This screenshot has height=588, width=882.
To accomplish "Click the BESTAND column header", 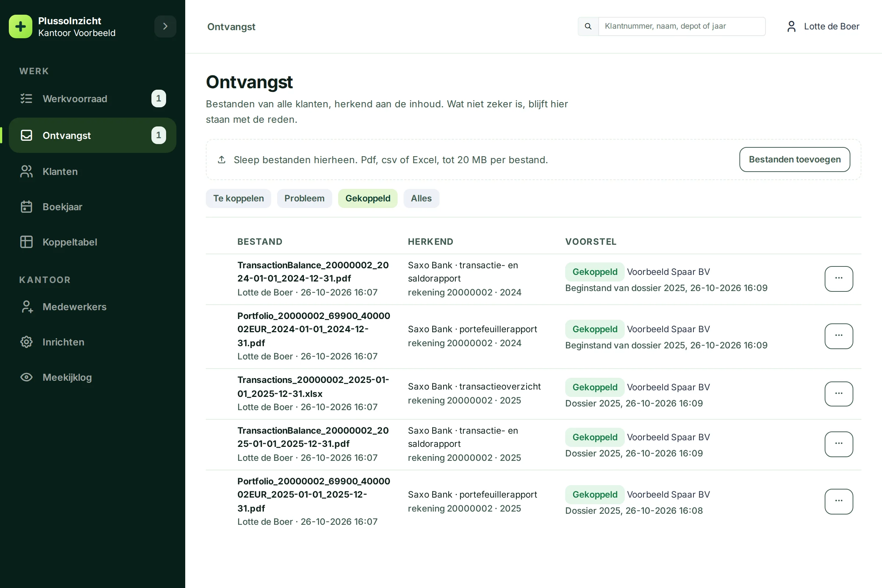I will [260, 241].
